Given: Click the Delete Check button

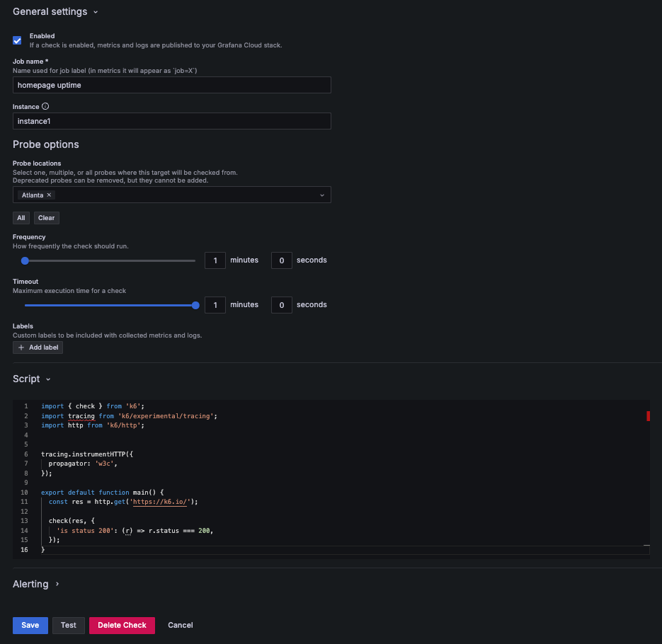Looking at the screenshot, I should pos(122,625).
